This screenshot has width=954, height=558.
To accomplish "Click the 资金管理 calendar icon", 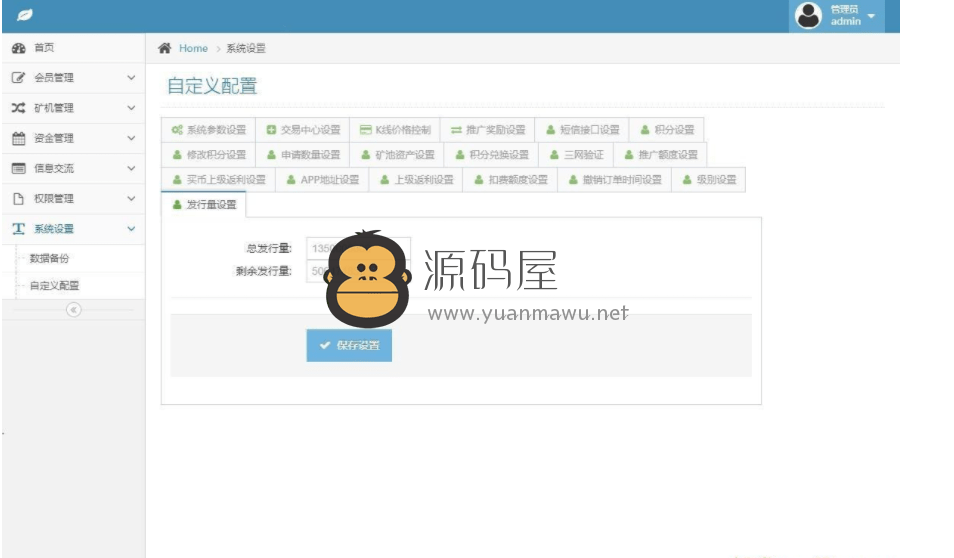I will 19,138.
